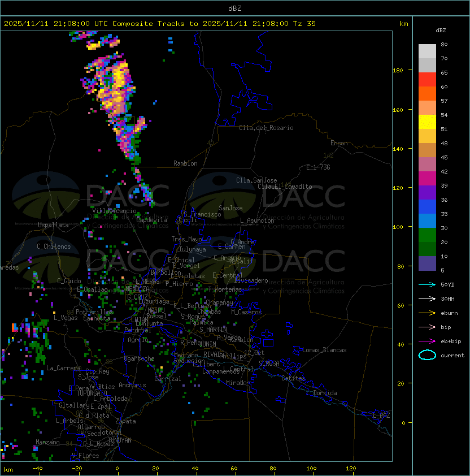Click the '140' tick on the vertical axis
The height and width of the screenshot is (476, 470).
point(398,149)
